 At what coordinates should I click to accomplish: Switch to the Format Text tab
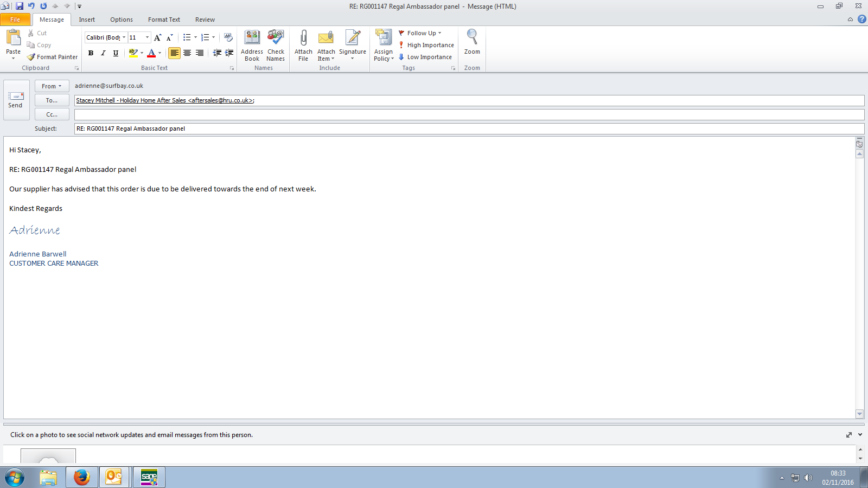click(x=164, y=20)
